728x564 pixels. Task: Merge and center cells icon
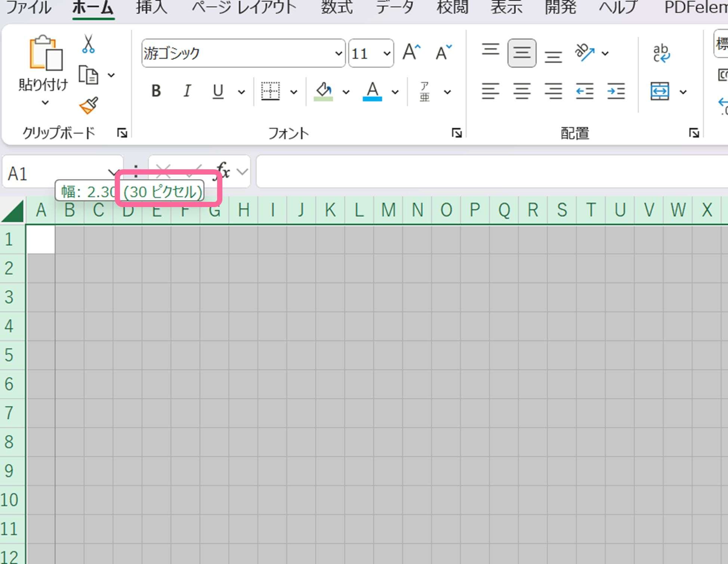point(660,92)
